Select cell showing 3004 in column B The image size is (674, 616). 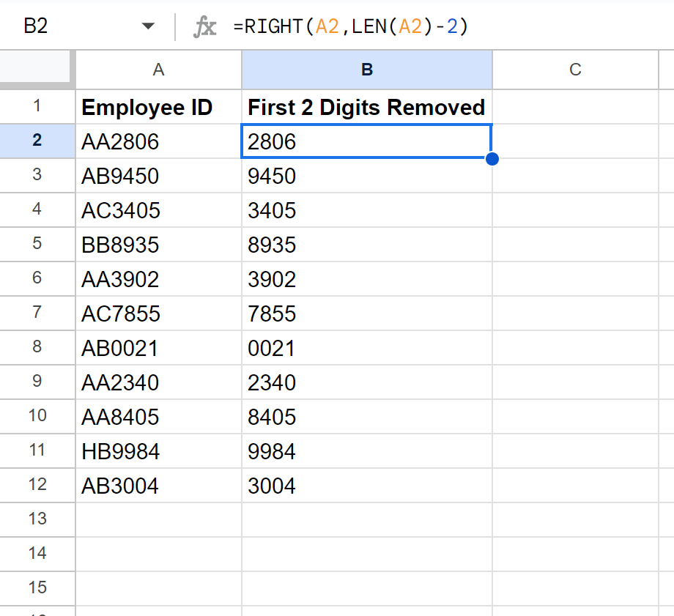367,486
